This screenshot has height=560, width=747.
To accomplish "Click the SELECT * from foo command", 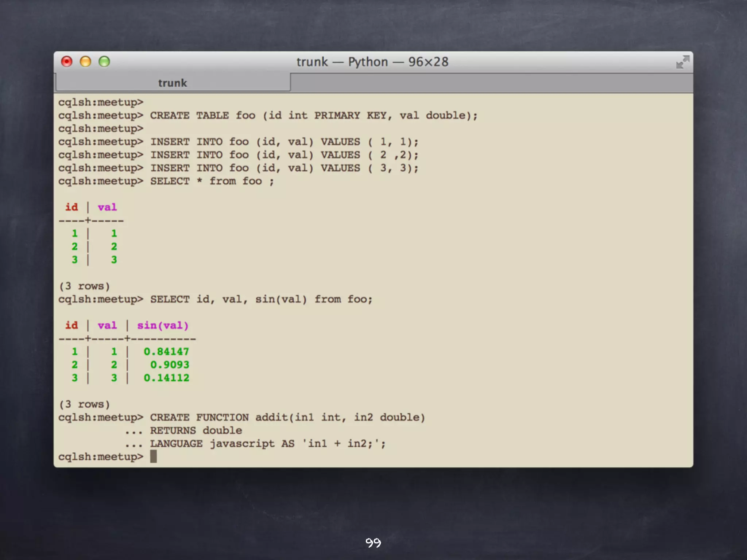I will (x=212, y=181).
